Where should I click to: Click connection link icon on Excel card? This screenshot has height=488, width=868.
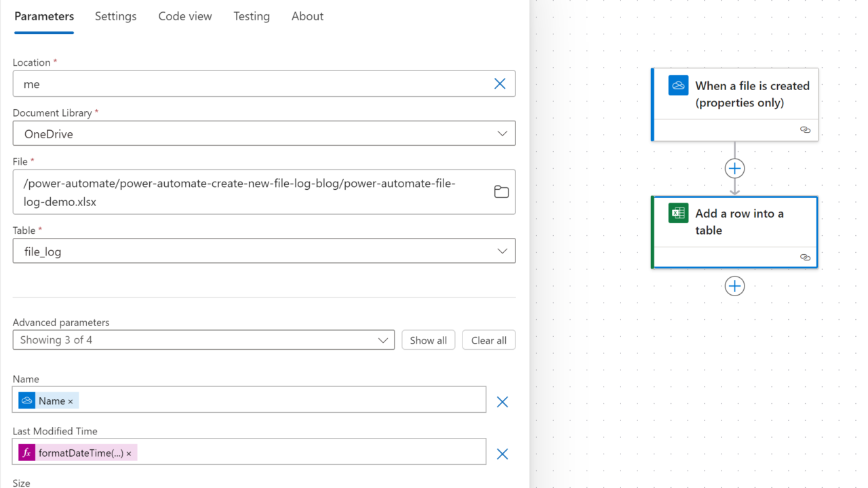[x=805, y=258]
